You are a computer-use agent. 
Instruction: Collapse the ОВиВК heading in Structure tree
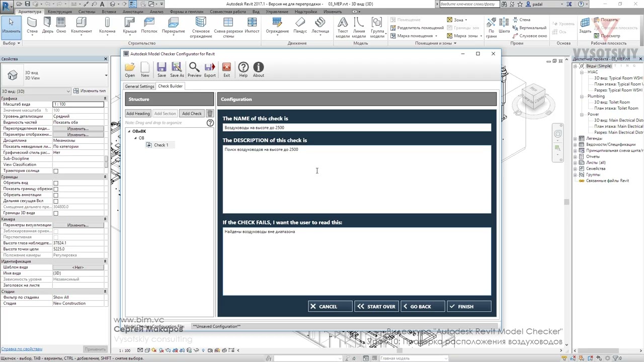(x=129, y=131)
